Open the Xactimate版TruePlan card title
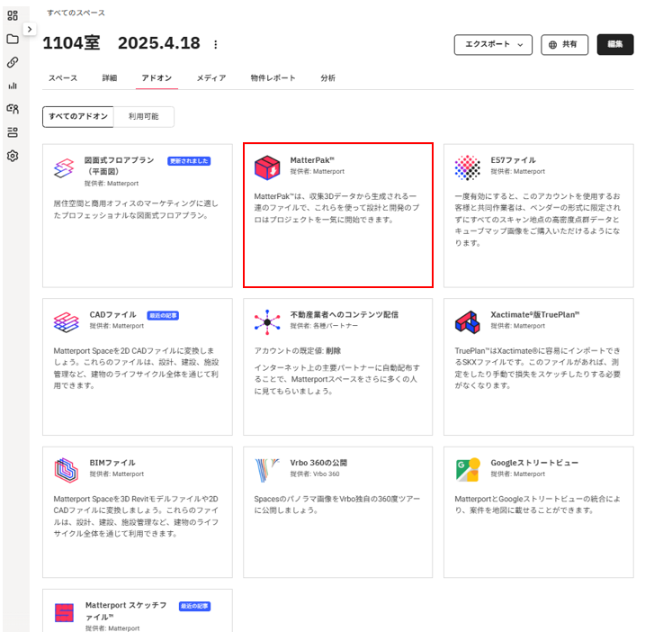672x641 pixels. coord(535,315)
